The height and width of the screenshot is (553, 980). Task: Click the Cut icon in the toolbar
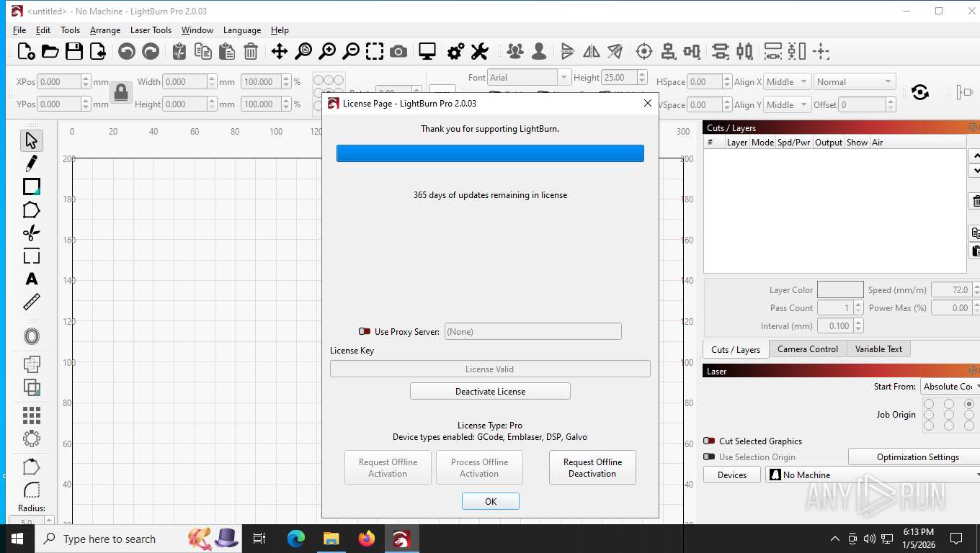(179, 51)
